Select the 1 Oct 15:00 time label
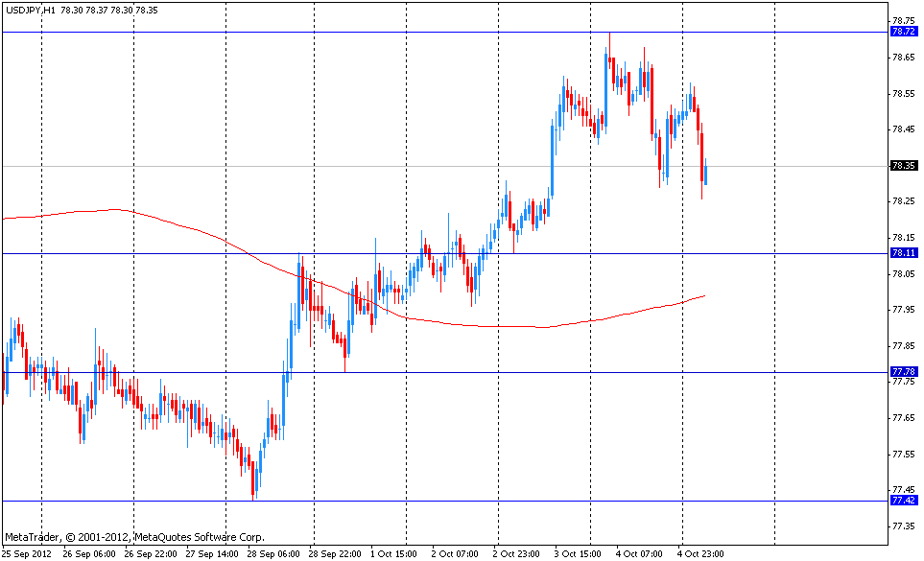 pos(395,553)
